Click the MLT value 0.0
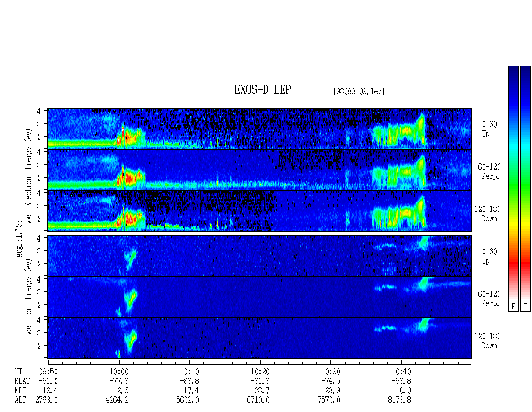This screenshot has height=412, width=532. point(405,391)
